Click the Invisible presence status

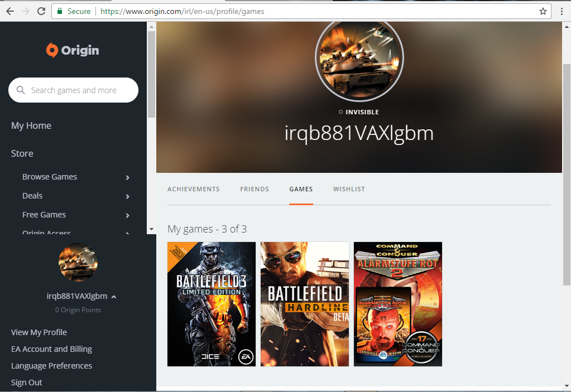tap(359, 112)
